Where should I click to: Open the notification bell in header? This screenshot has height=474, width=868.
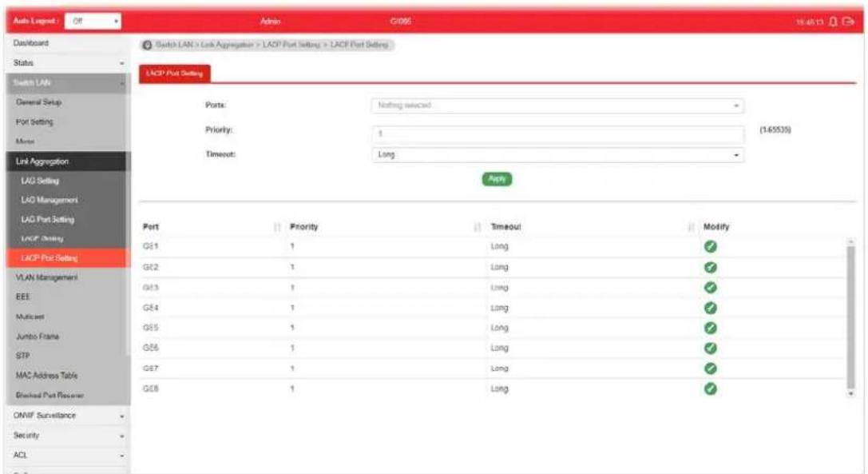[833, 22]
